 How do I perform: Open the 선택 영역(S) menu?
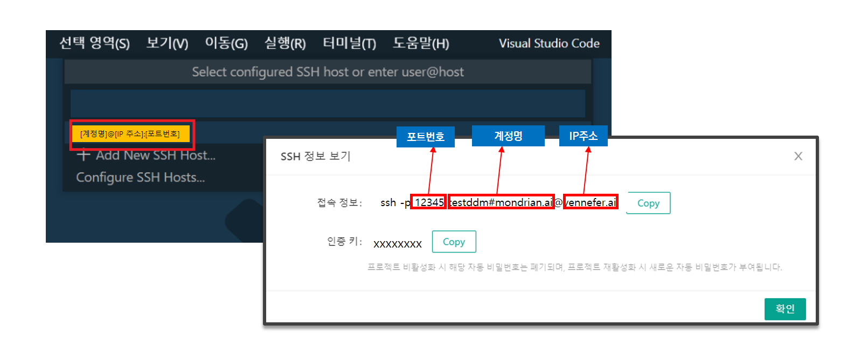tap(94, 43)
